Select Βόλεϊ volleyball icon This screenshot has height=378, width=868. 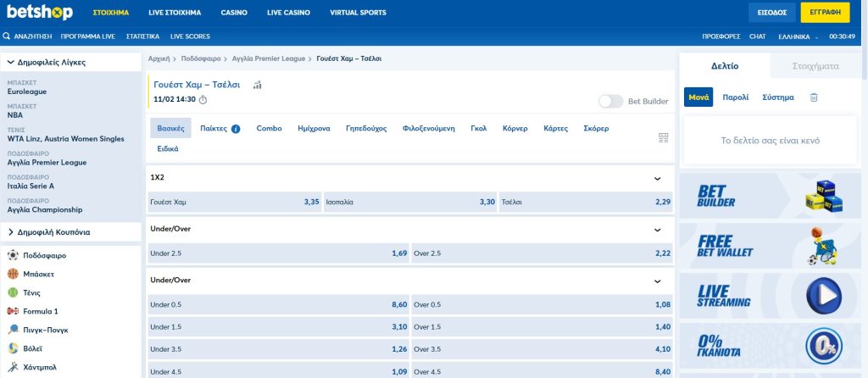[x=13, y=348]
